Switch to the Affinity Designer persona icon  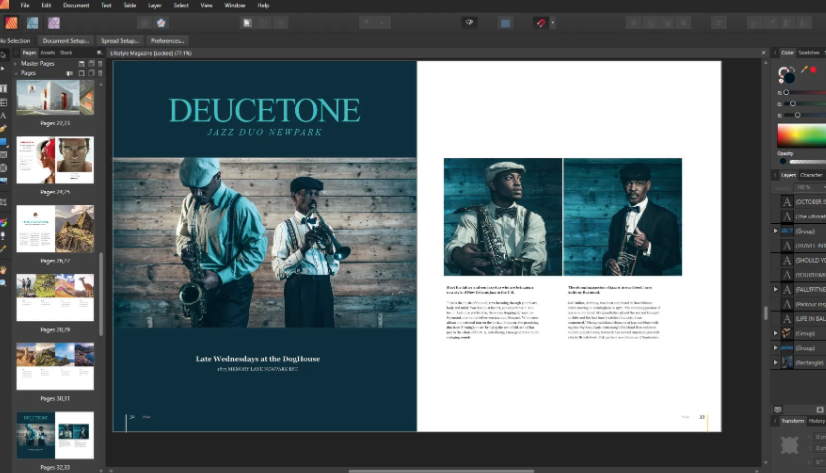pos(33,22)
